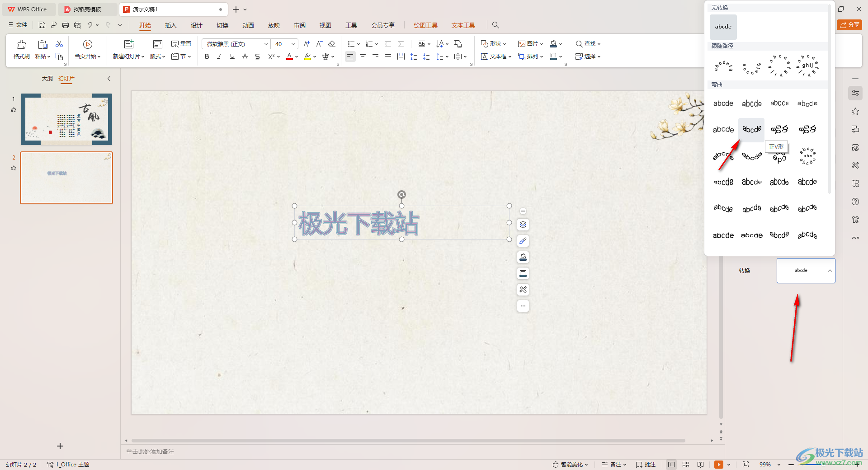Click the Save icon in quick access
Screen dimensions: 868x470
tap(42, 25)
